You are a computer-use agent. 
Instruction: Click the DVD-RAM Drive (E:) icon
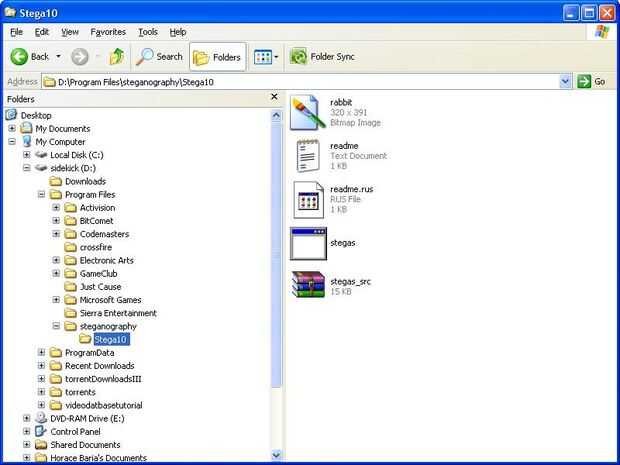(x=41, y=418)
